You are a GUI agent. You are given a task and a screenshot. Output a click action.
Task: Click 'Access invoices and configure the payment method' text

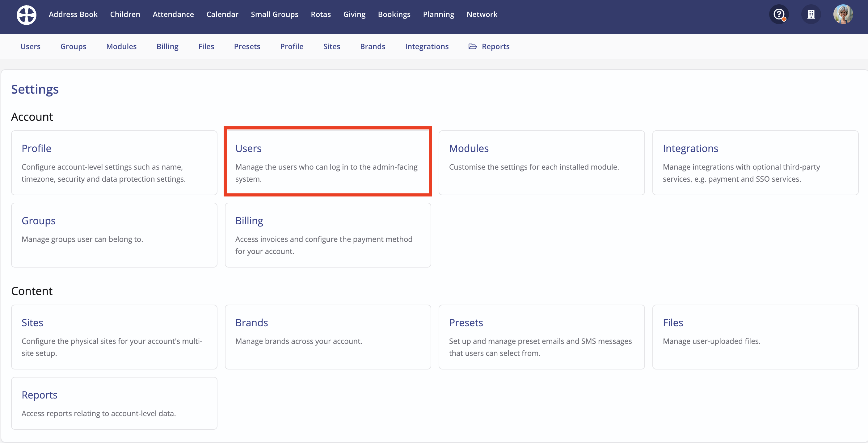coord(323,245)
